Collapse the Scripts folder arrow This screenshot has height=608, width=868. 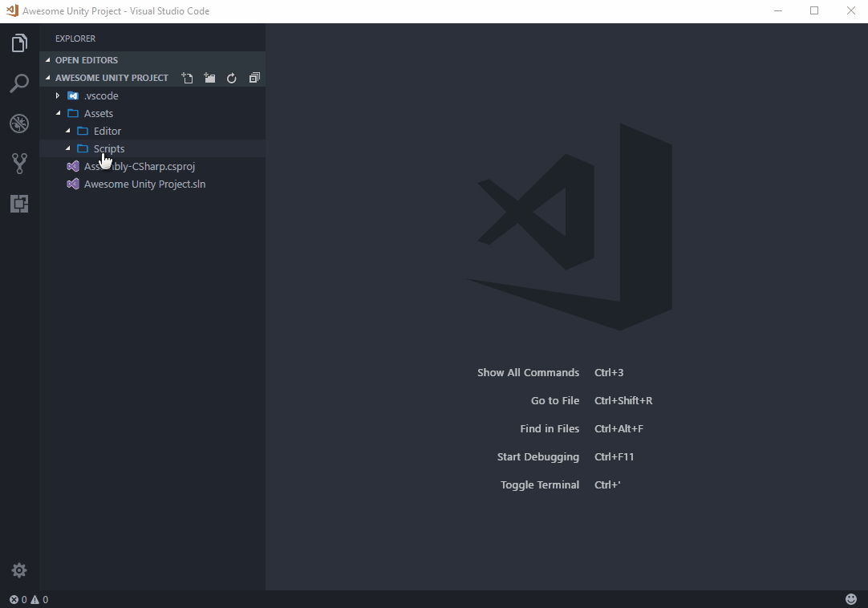[x=67, y=148]
